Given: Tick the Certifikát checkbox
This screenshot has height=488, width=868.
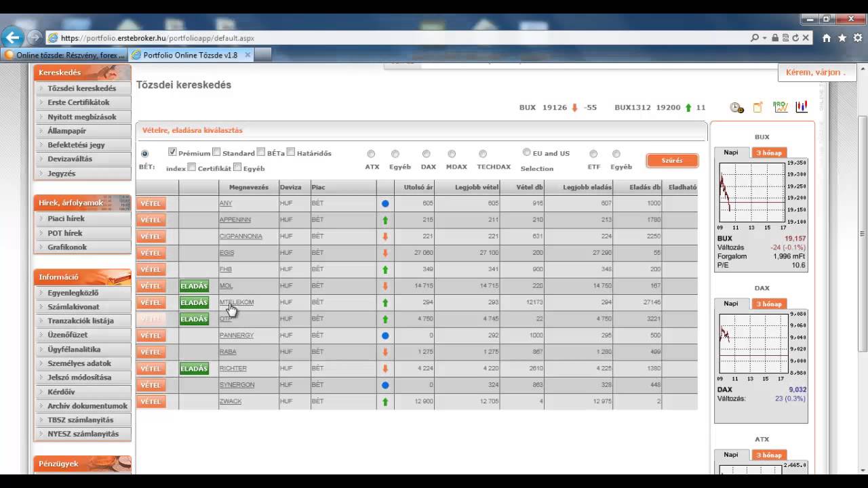Looking at the screenshot, I should 192,167.
